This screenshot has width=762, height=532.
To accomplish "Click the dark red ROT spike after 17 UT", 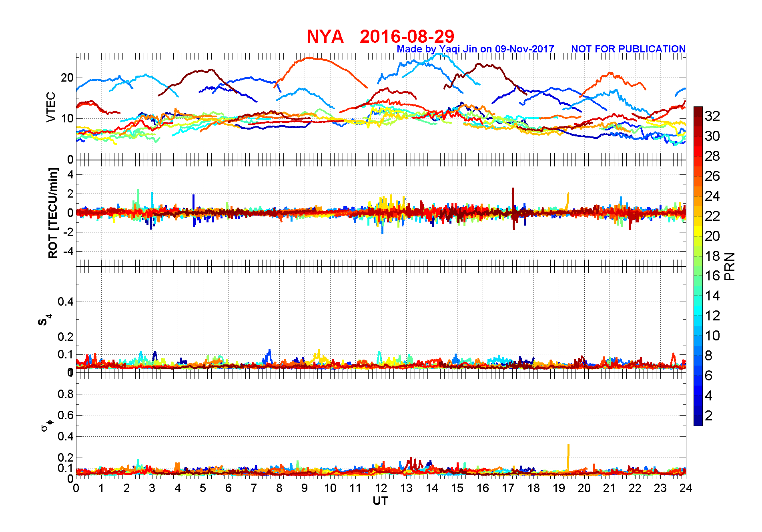I will 513,208.
